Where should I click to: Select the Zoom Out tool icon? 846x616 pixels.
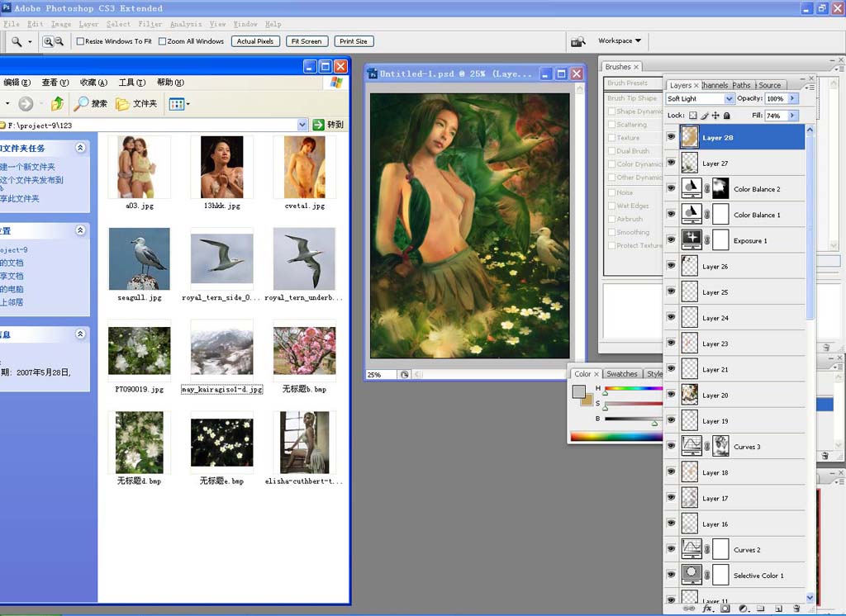tap(59, 41)
